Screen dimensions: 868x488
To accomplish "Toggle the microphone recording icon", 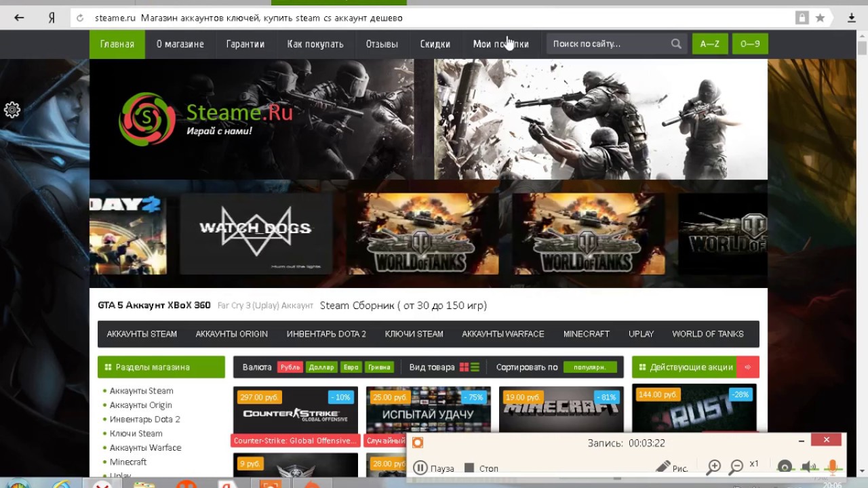I will pos(833,467).
